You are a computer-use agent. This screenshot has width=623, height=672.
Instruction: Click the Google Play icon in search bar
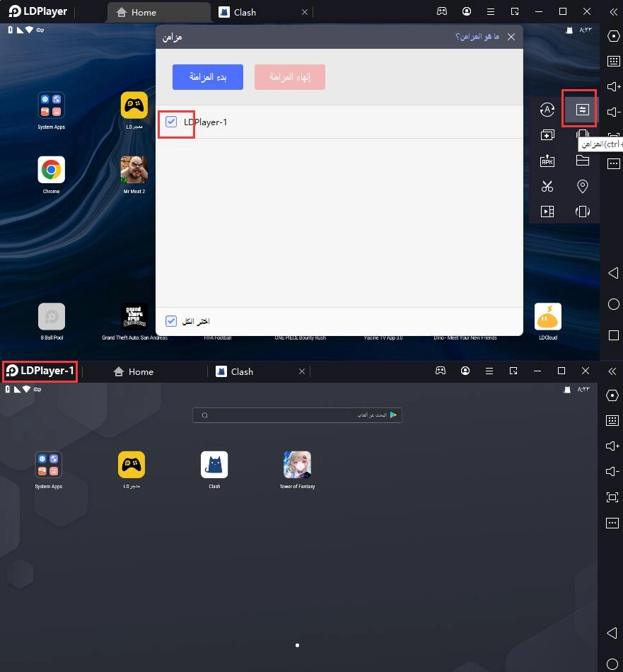click(393, 415)
